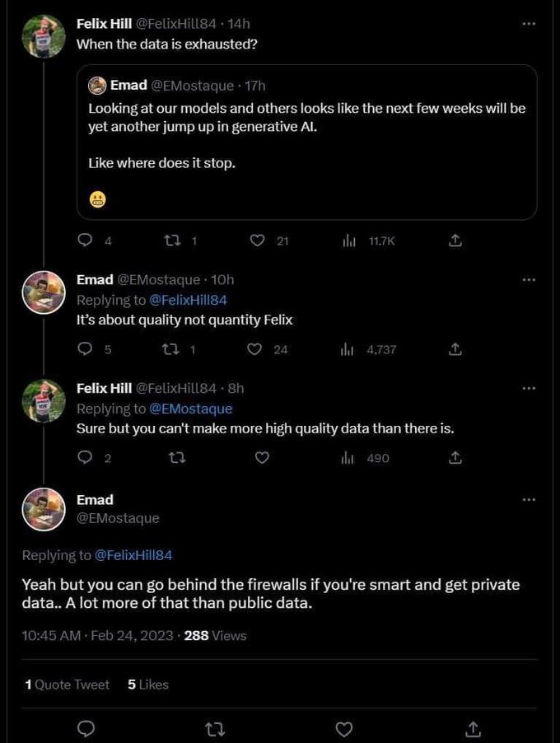Share Felix Hill's "high quality data" tweet
Screen dimensions: 560x743
455,458
